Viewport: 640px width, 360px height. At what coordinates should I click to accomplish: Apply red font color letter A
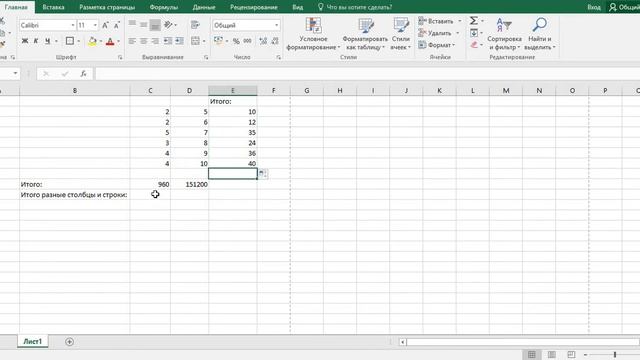110,41
